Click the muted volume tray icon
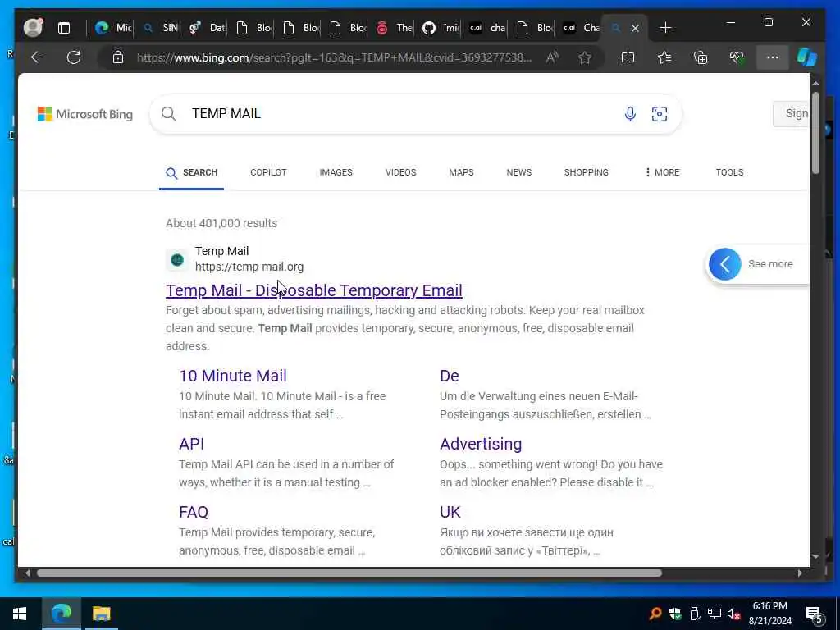This screenshot has height=630, width=840. coord(733,614)
